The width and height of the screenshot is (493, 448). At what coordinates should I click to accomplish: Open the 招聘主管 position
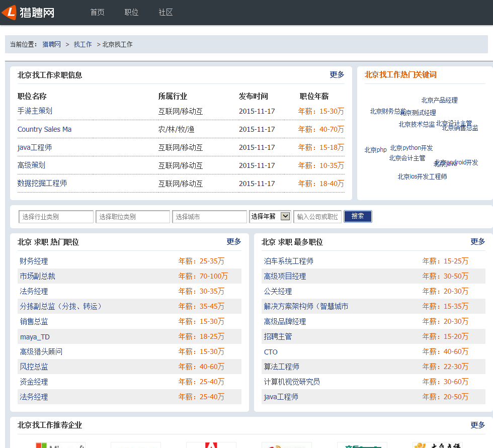(278, 336)
